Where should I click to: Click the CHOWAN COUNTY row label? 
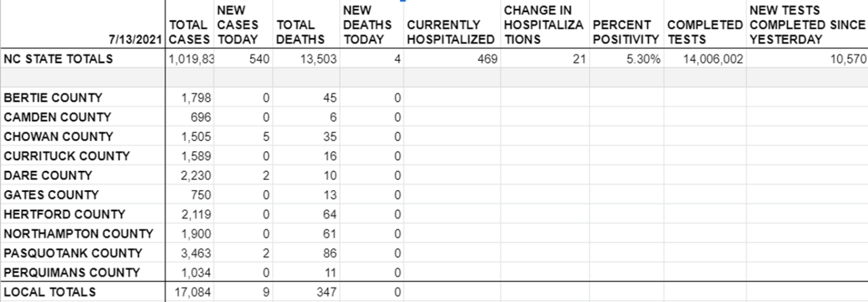pos(58,136)
